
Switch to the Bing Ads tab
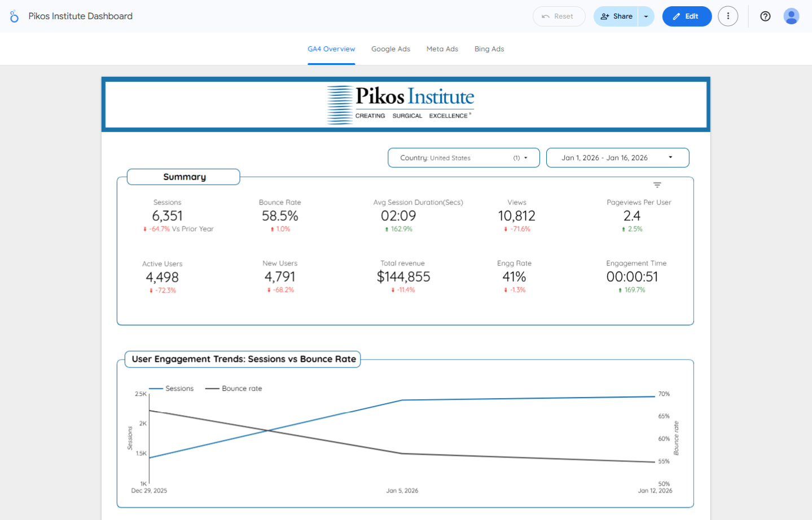[x=489, y=49]
